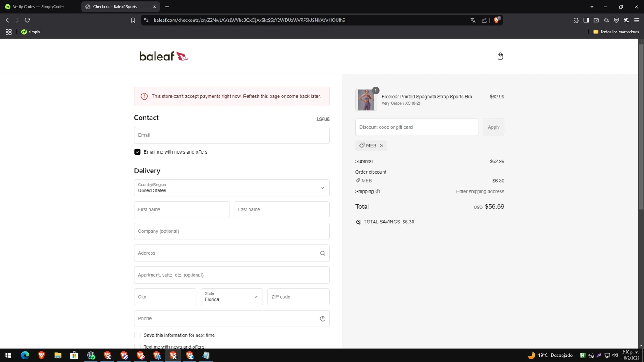Uncheck Email me with news and offers
The height and width of the screenshot is (362, 644).
tap(137, 152)
